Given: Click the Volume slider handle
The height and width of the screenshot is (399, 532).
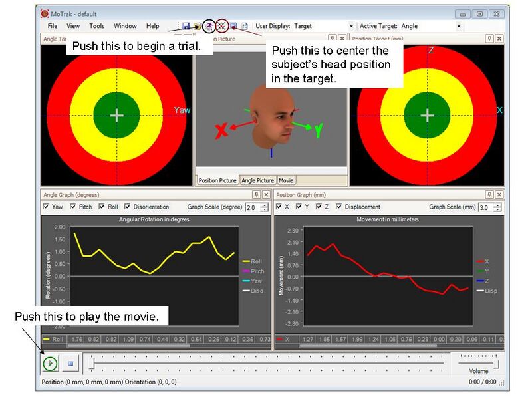Looking at the screenshot, I should [x=496, y=364].
